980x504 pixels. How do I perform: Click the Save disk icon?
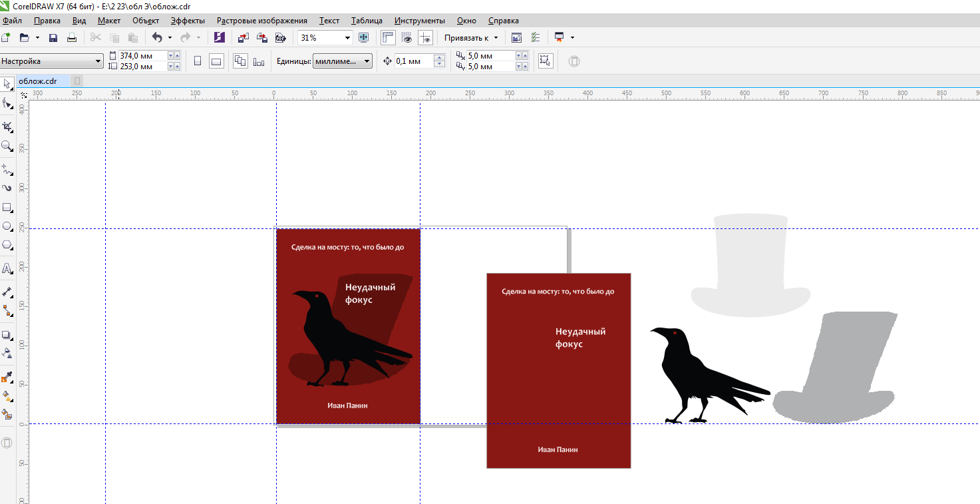(53, 38)
